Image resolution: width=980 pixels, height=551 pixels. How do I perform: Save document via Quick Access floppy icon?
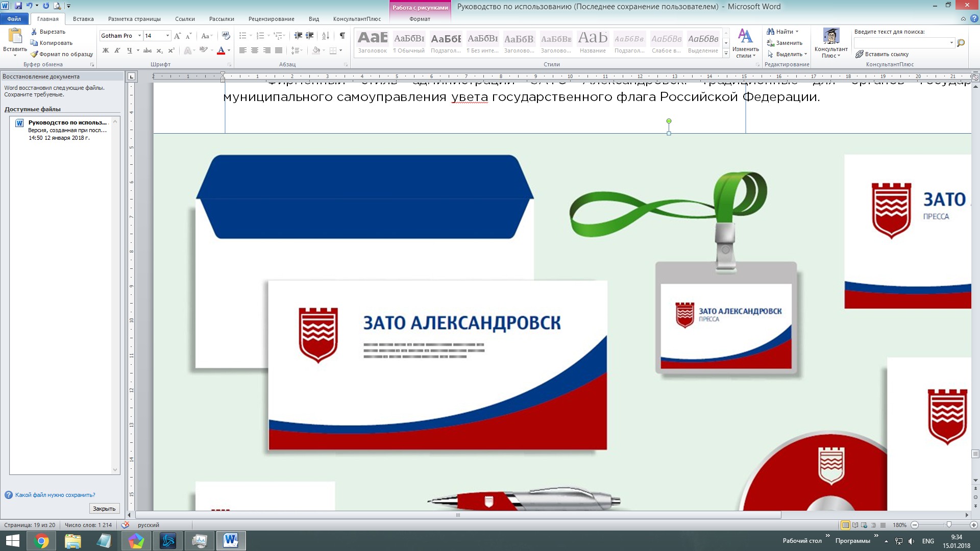(x=18, y=6)
